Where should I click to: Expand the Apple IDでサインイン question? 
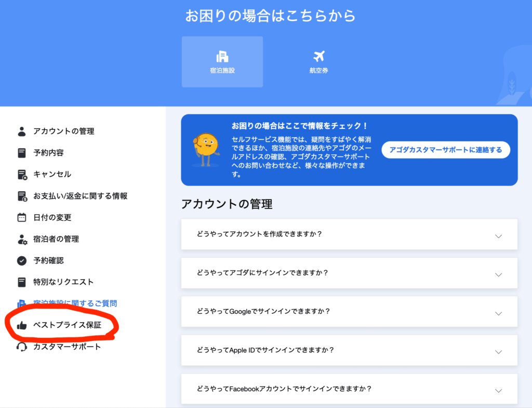pyautogui.click(x=498, y=352)
